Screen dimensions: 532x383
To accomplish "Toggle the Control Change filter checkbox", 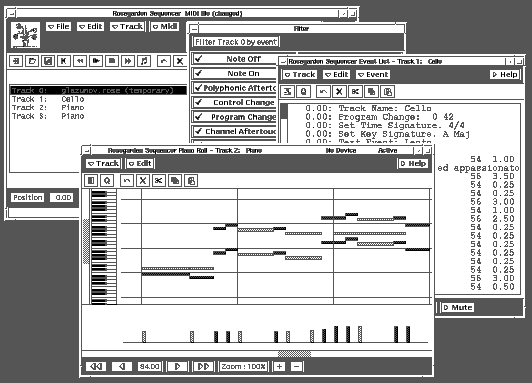I will tap(235, 102).
